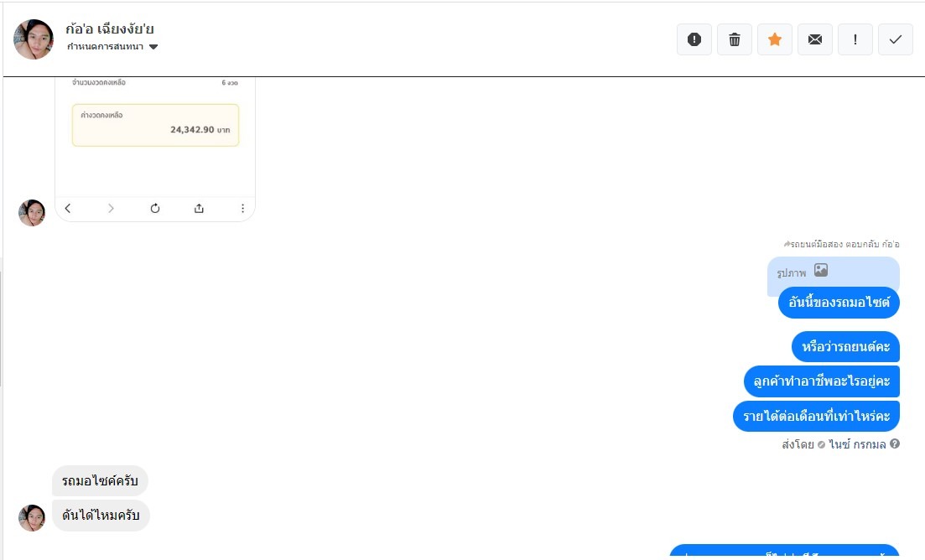Click the sent message หรือว่ารถยนต์คะ

(x=845, y=346)
